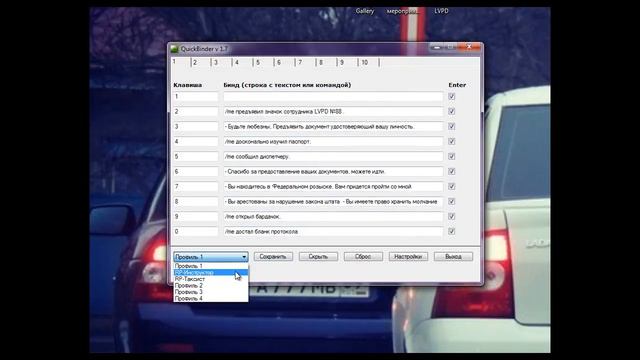
Task: Toggle Enter checkbox for key 0 row
Action: 451,231
